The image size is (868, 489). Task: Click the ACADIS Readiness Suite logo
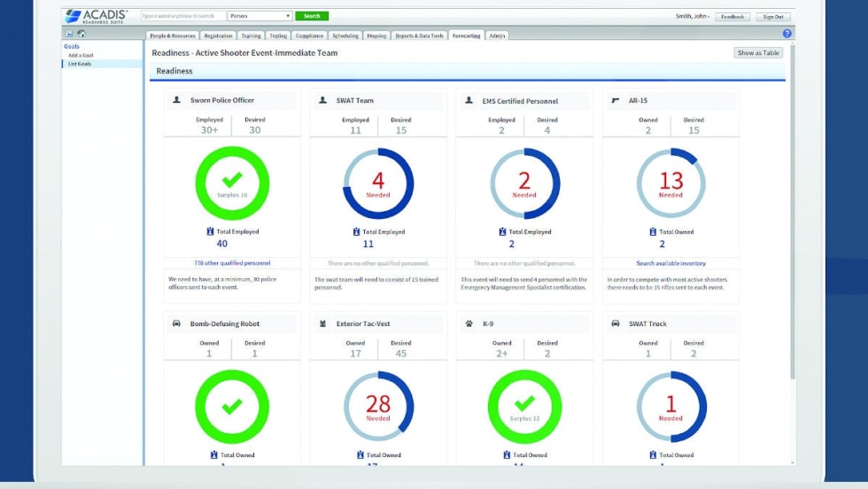click(x=97, y=16)
